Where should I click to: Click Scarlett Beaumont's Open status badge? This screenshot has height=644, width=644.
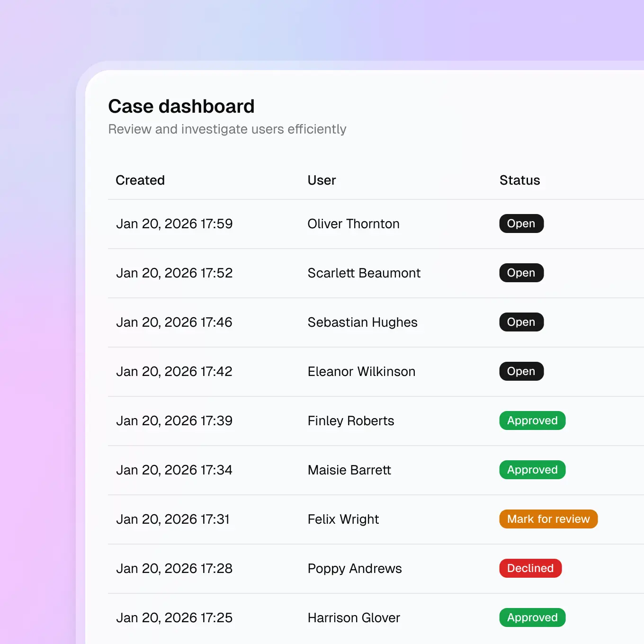(521, 273)
